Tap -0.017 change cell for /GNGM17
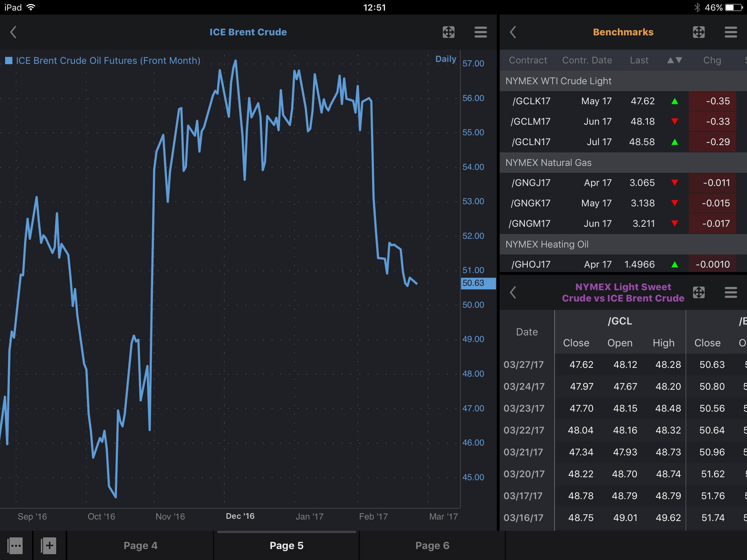Viewport: 747px width, 560px height. click(x=712, y=224)
